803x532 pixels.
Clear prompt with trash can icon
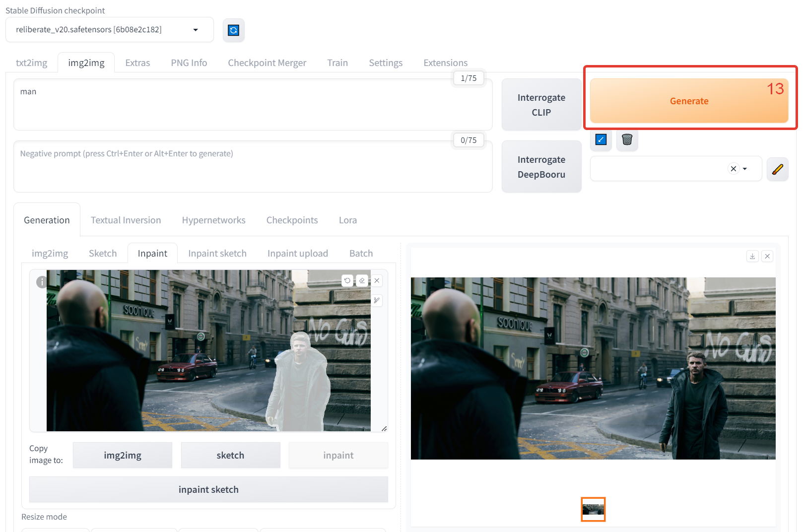[627, 140]
